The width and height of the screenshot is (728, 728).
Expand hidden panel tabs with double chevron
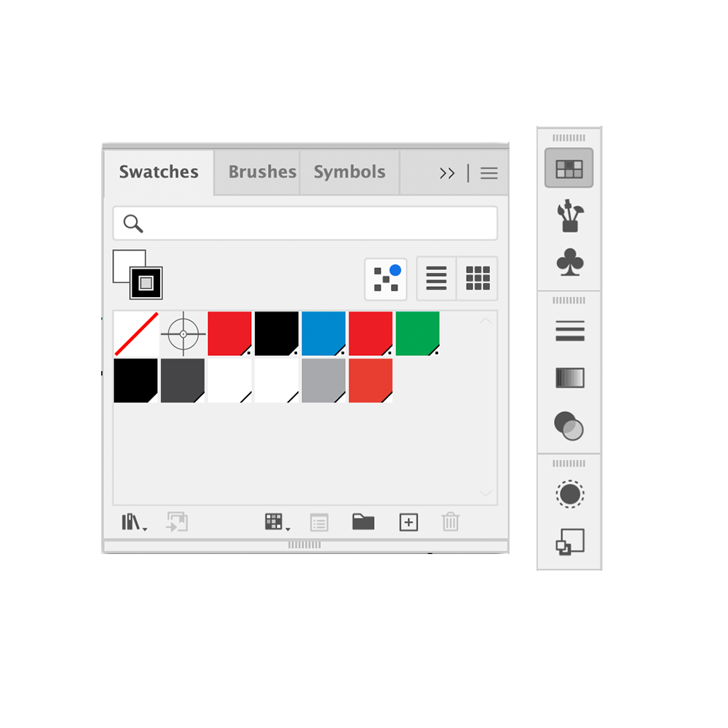[447, 173]
